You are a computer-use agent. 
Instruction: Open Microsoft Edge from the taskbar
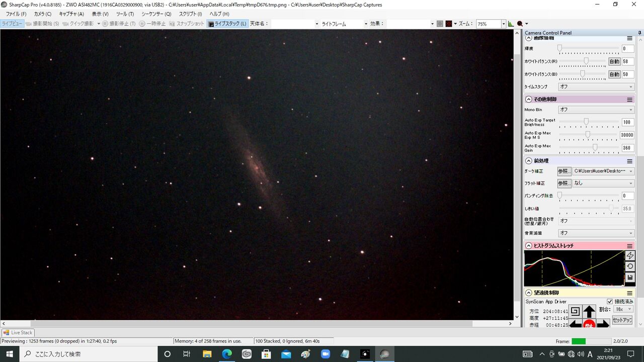(226, 354)
